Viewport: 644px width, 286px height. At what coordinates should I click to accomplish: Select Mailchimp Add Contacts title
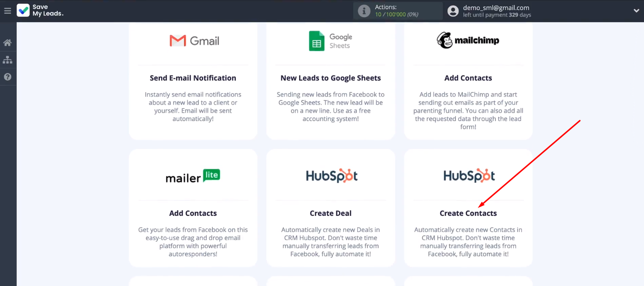pos(468,78)
